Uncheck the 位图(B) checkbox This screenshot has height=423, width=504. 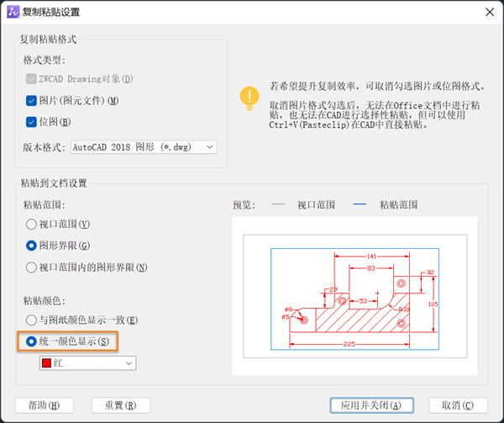tap(31, 122)
